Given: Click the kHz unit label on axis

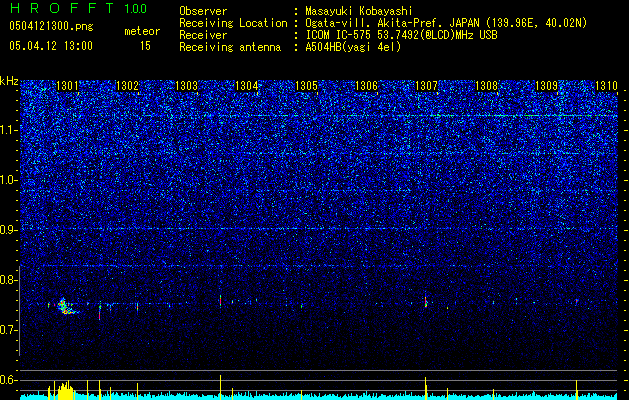Looking at the screenshot, I should tap(9, 81).
